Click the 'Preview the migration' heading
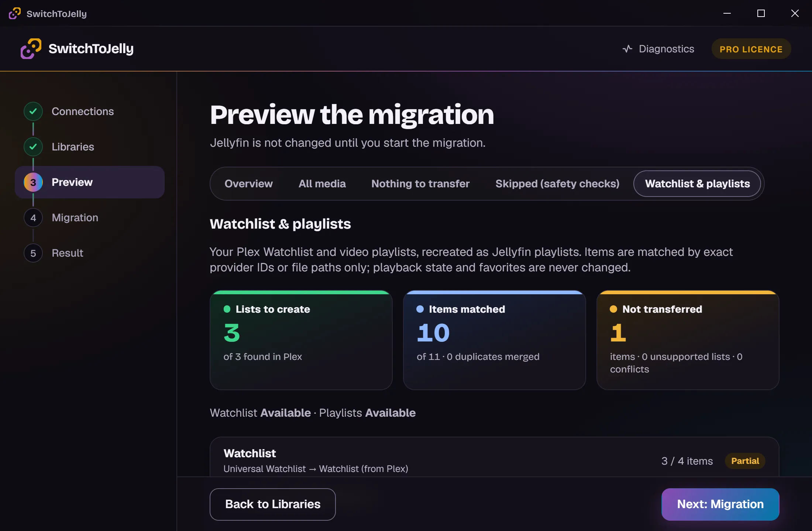812x531 pixels. (x=352, y=115)
